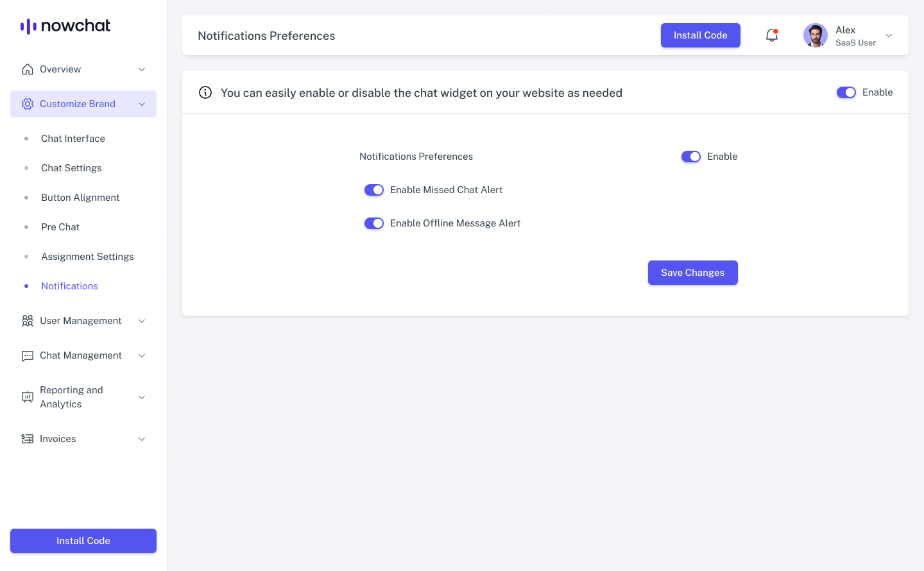Click the Chat Management speech bubble icon
Screen dimensions: 924x571
coord(28,356)
